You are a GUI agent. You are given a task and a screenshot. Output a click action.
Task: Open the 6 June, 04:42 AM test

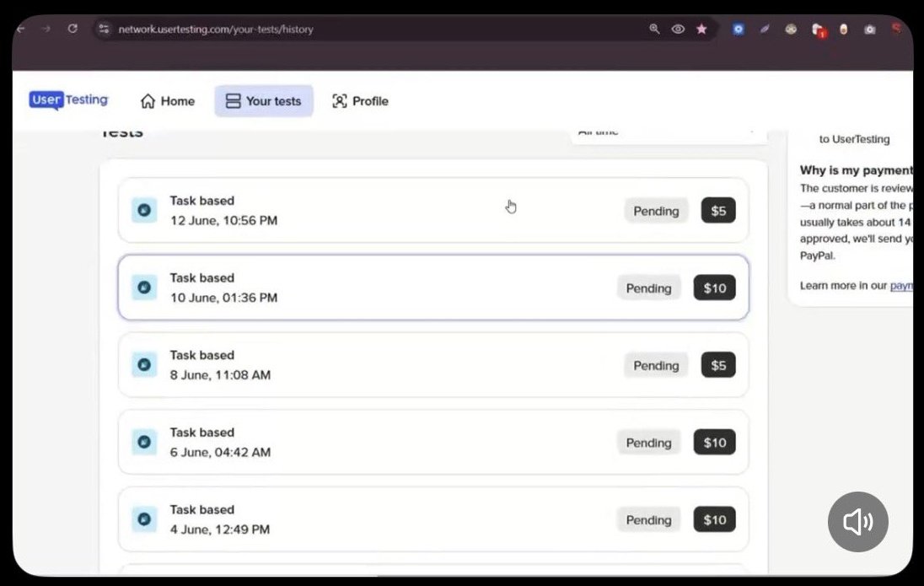(x=433, y=442)
